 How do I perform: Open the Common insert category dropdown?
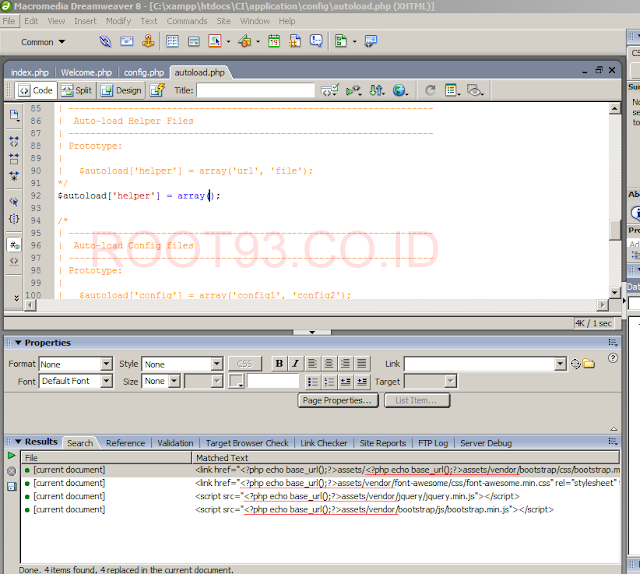click(43, 42)
